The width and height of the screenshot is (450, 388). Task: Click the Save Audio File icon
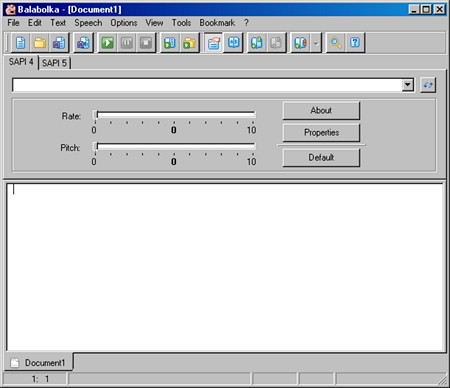coord(83,43)
